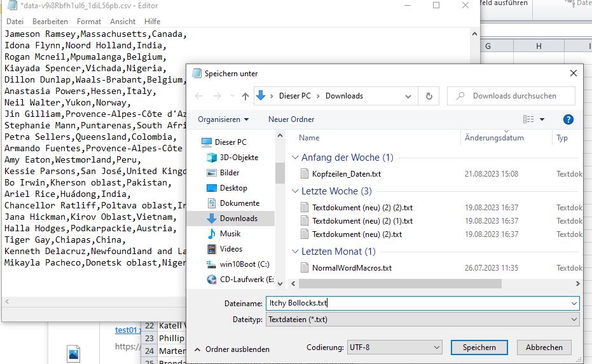The height and width of the screenshot is (364, 592).
Task: Maximize the Editor window
Action: tap(436, 5)
